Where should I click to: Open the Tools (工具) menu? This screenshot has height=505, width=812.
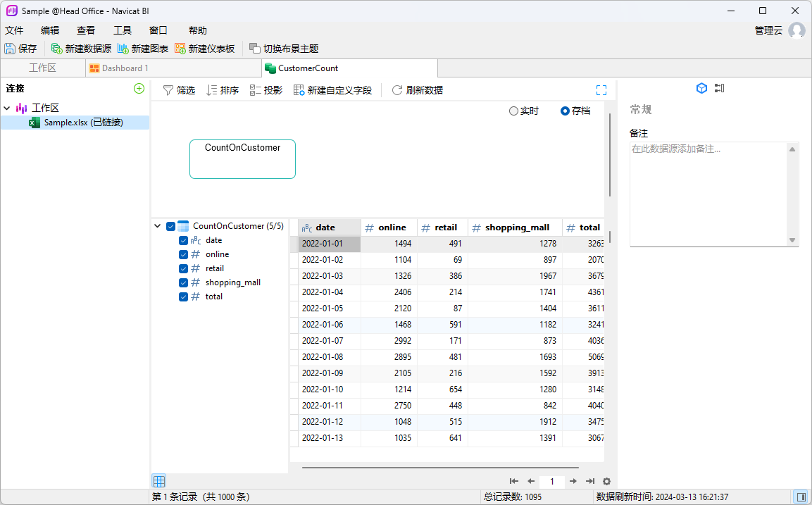point(123,30)
